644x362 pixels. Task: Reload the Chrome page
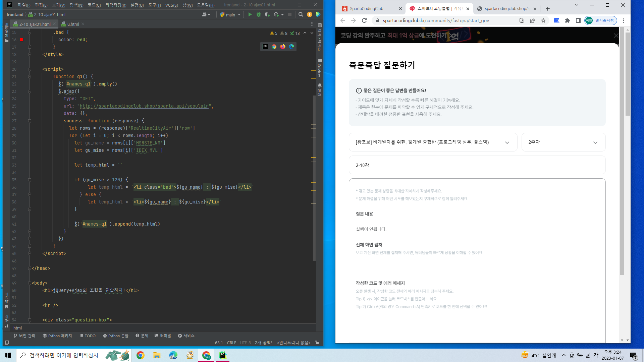[x=364, y=20]
